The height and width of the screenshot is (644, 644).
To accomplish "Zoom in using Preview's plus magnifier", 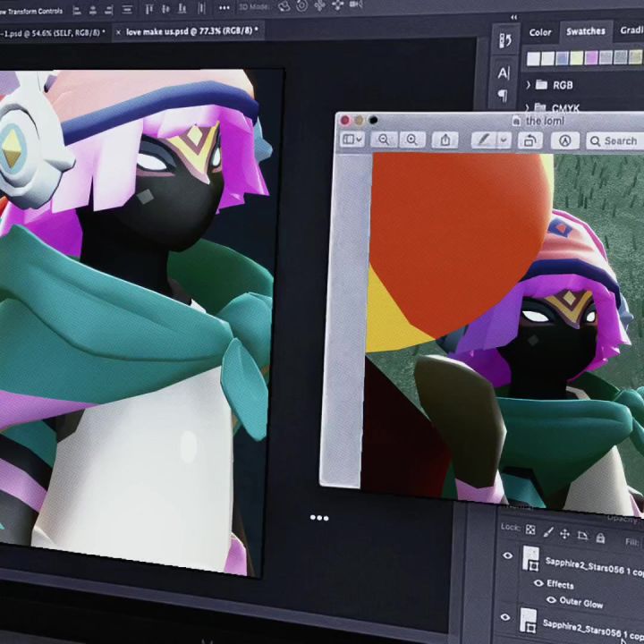I will point(411,140).
